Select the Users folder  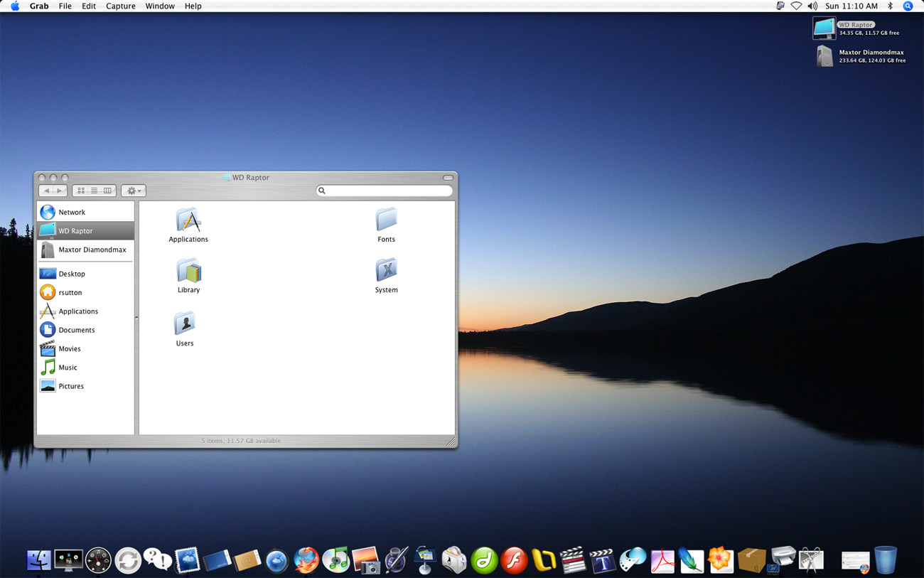tap(185, 329)
